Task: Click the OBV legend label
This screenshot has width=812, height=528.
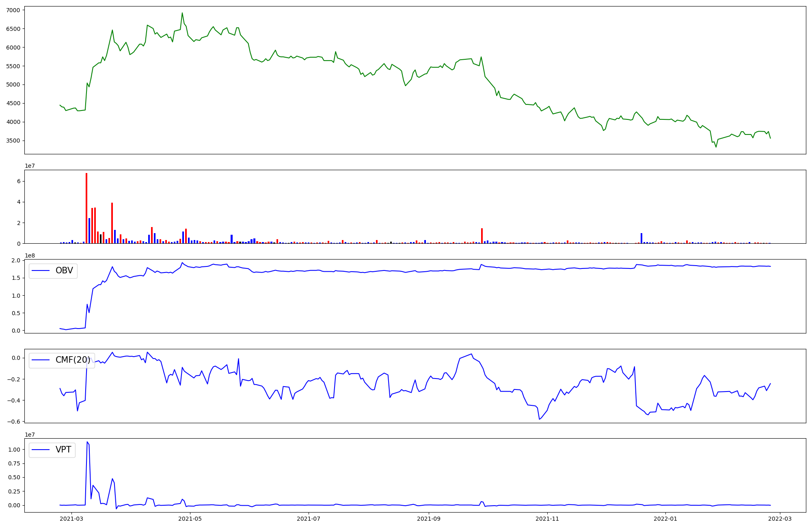Action: (64, 270)
